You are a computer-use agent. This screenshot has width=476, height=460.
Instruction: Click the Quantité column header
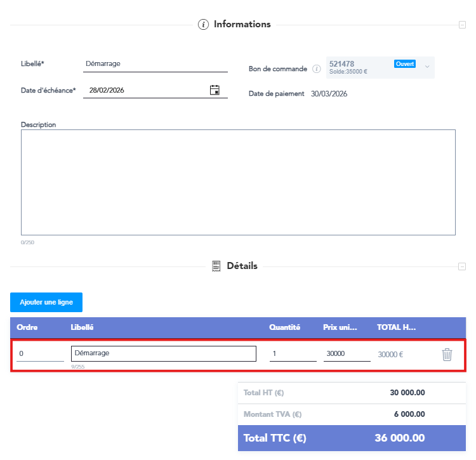[284, 328]
